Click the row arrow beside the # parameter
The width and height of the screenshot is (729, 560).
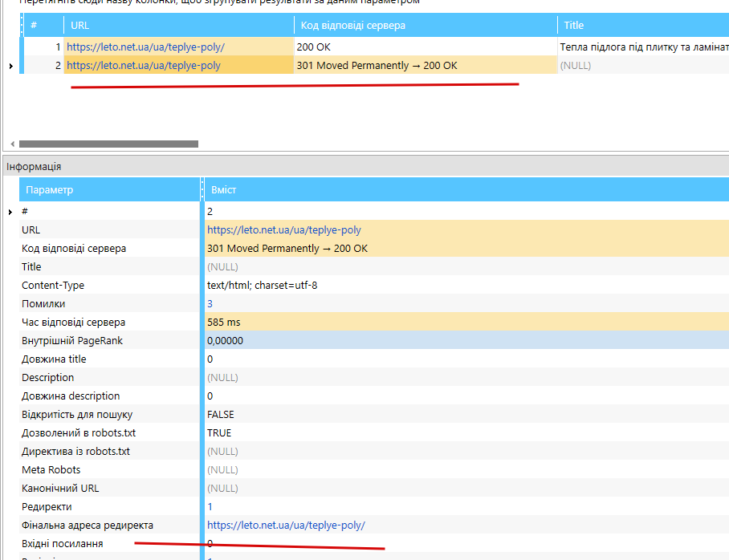10,212
